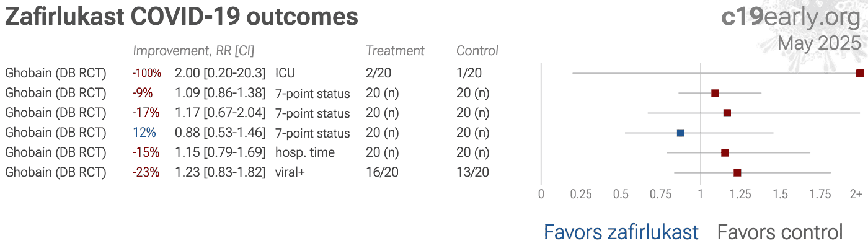Click the May 2025 date label
The width and height of the screenshot is (868, 246).
coord(819,43)
